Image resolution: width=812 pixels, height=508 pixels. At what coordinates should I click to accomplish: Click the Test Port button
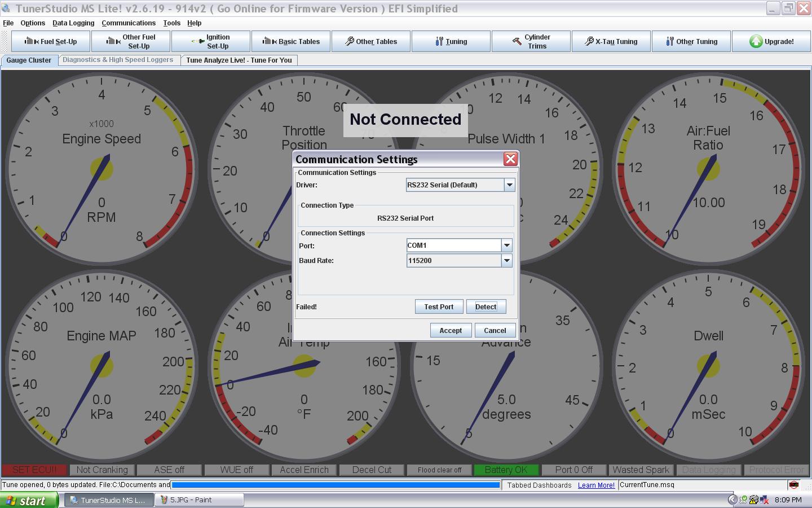coord(439,306)
